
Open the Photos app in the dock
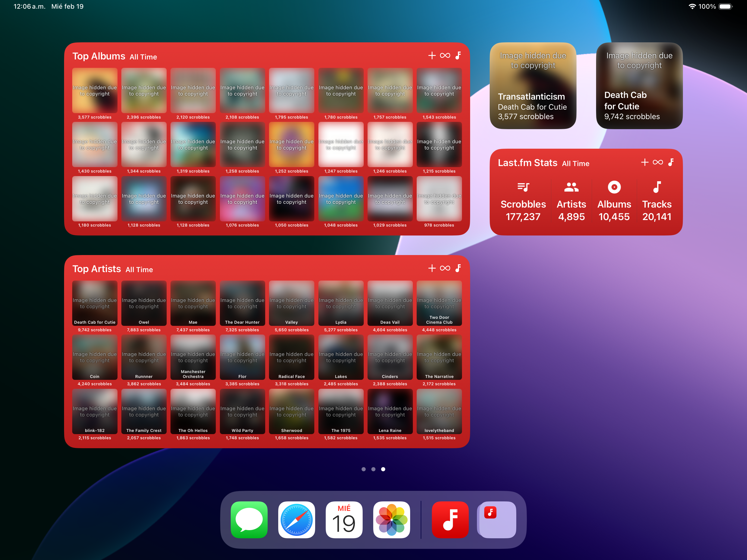[391, 520]
